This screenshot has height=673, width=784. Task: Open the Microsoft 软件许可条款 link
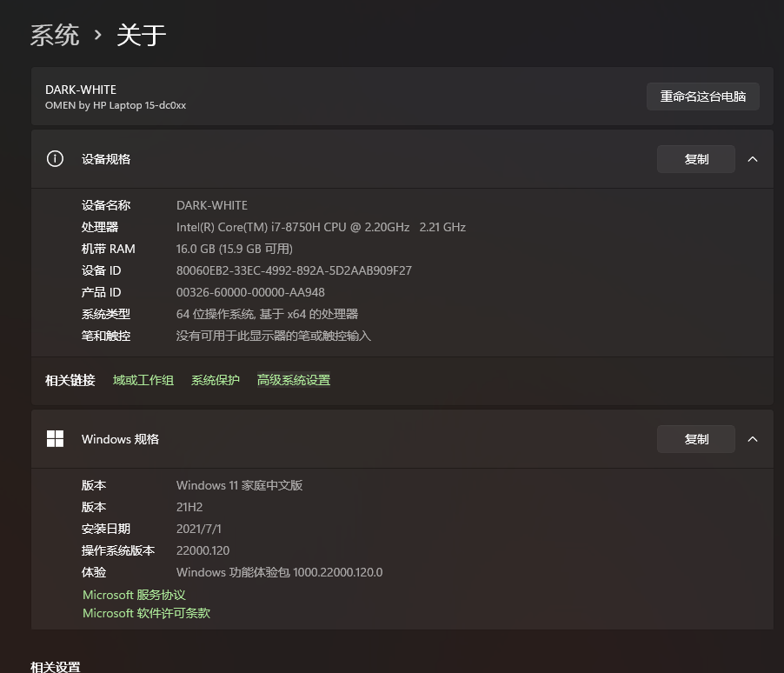point(147,613)
